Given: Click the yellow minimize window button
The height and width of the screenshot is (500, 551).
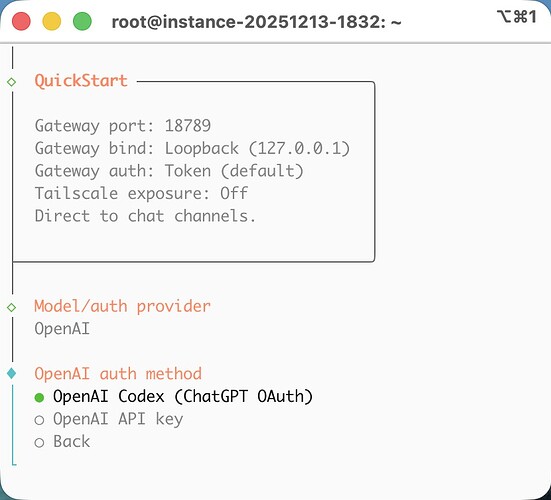Looking at the screenshot, I should (x=52, y=21).
